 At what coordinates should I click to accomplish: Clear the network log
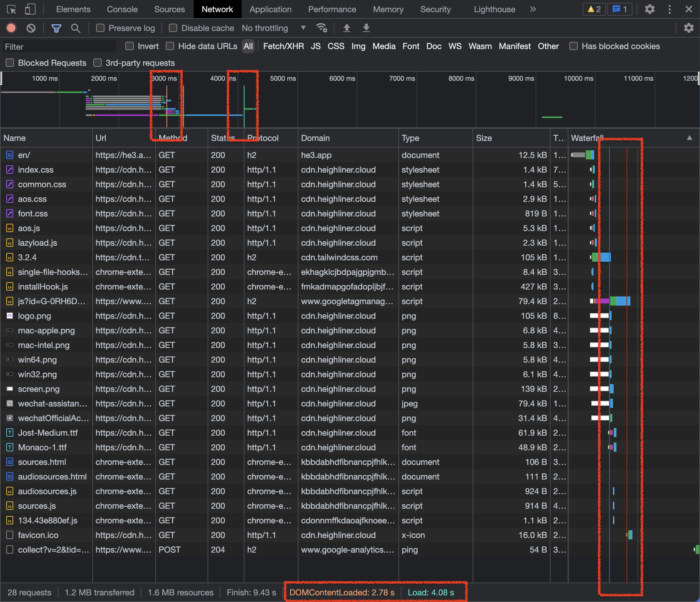coord(31,28)
